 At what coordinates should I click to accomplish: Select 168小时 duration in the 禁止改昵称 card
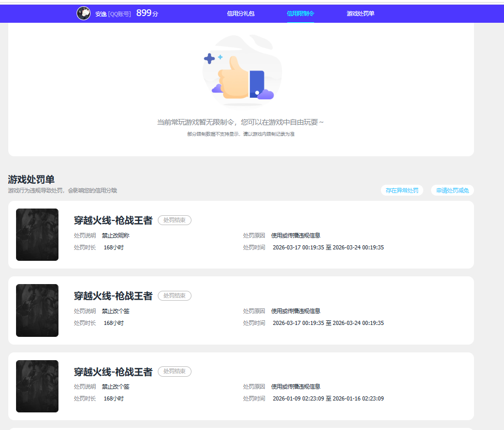[x=113, y=247]
